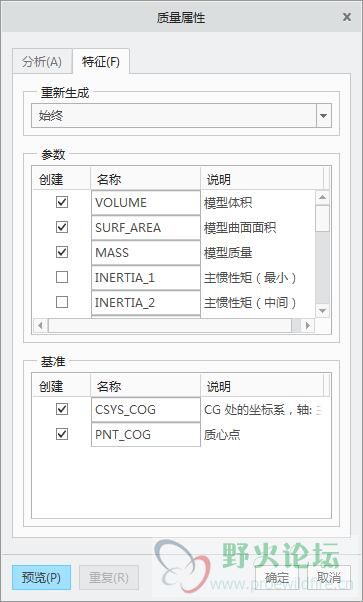Click the VOLUME name input field

click(146, 202)
